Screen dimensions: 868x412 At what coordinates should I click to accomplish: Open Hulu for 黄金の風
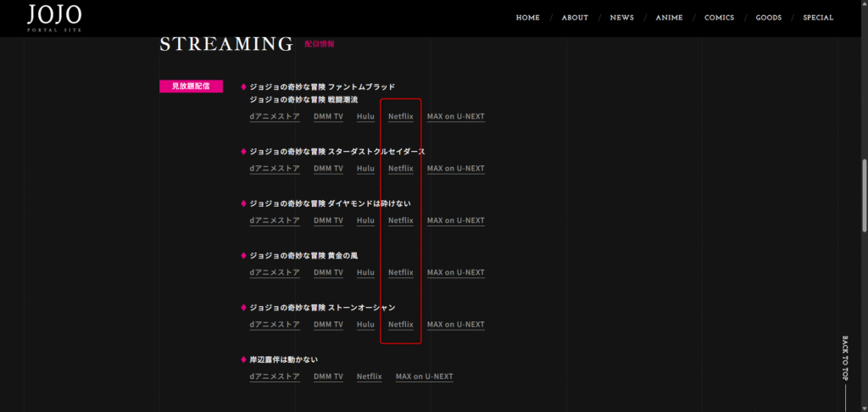point(365,273)
